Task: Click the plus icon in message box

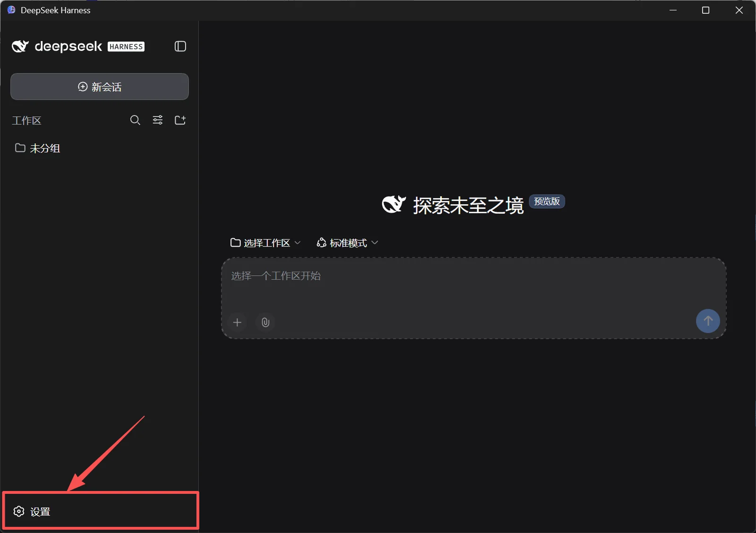Action: point(237,322)
